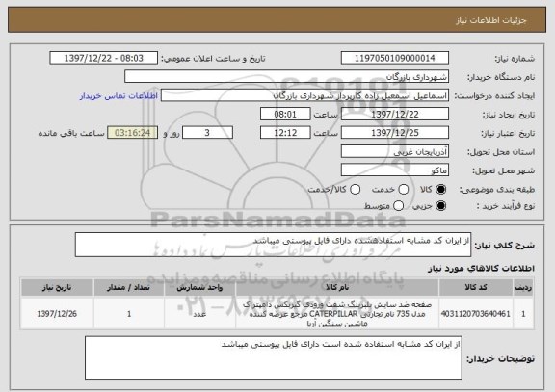This screenshot has width=555, height=392.
Task: Open the اطلاعات تماس خریدار link
Action: pos(119,96)
